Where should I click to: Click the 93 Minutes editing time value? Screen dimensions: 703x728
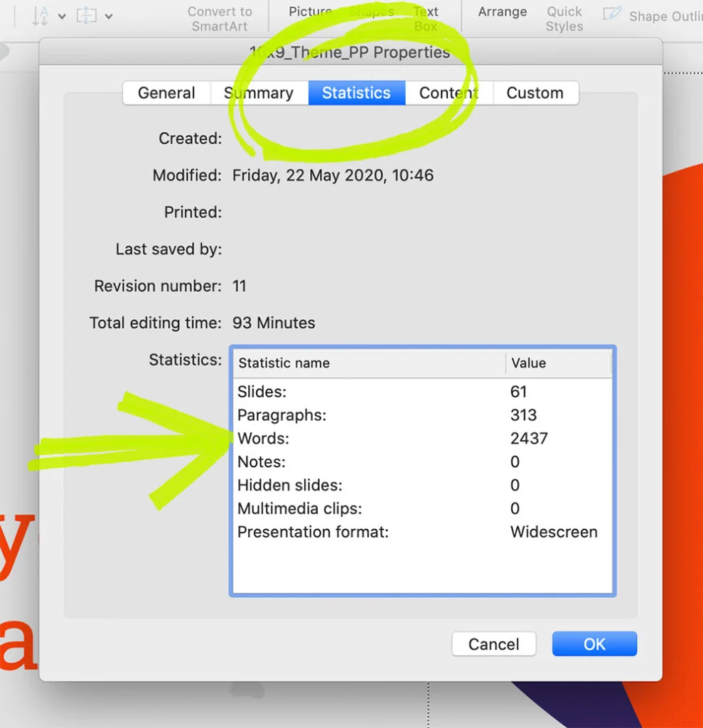(274, 323)
